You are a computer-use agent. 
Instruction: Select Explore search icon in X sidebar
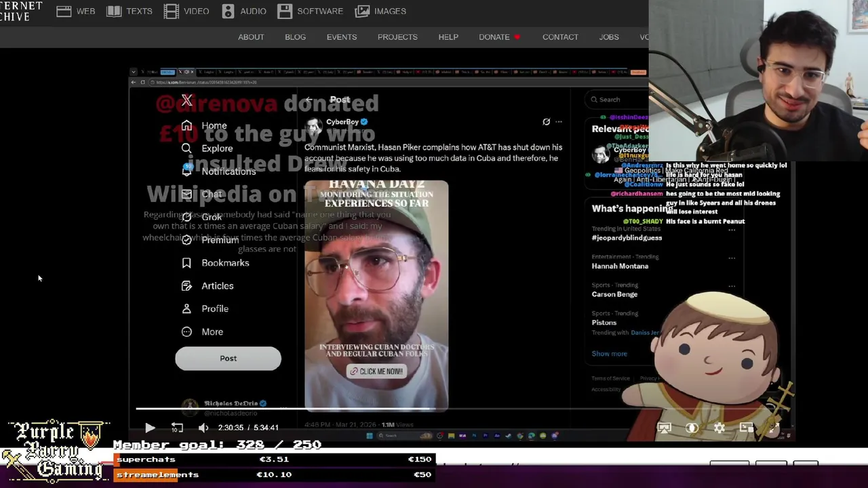[186, 148]
